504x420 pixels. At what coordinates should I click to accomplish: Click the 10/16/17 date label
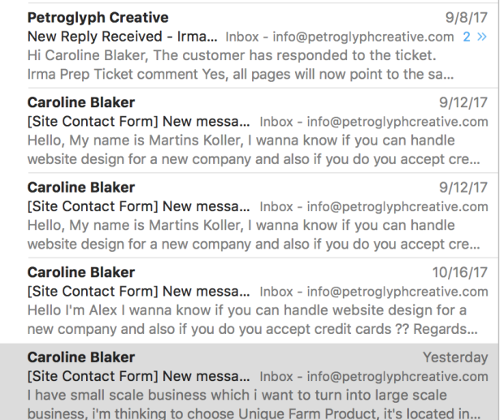click(x=459, y=273)
